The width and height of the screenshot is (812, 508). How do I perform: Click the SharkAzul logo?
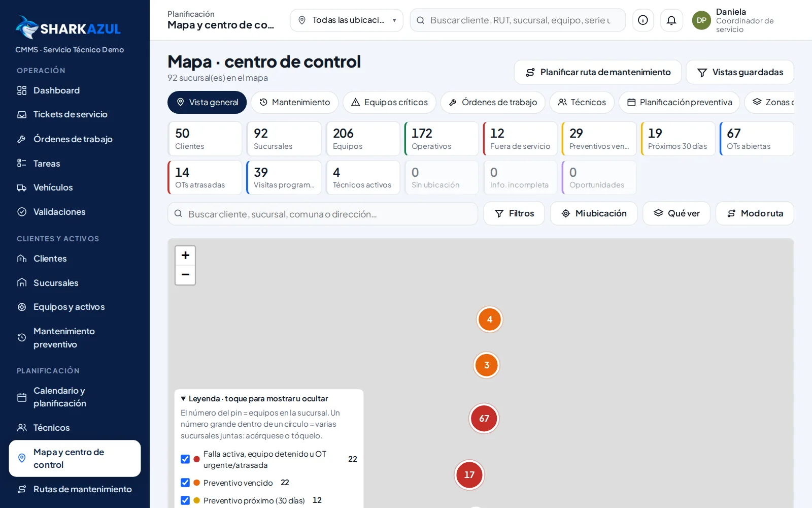[69, 27]
